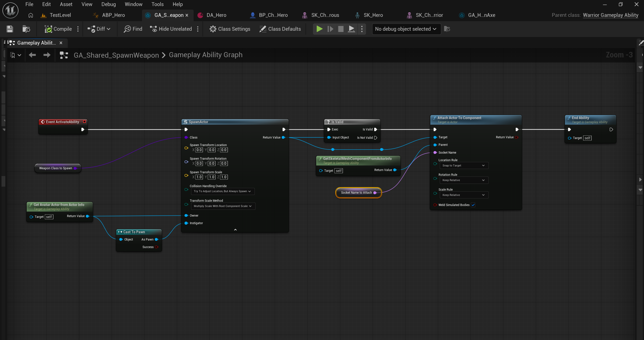The height and width of the screenshot is (340, 644).
Task: Click the Browse to asset icon
Action: [26, 29]
